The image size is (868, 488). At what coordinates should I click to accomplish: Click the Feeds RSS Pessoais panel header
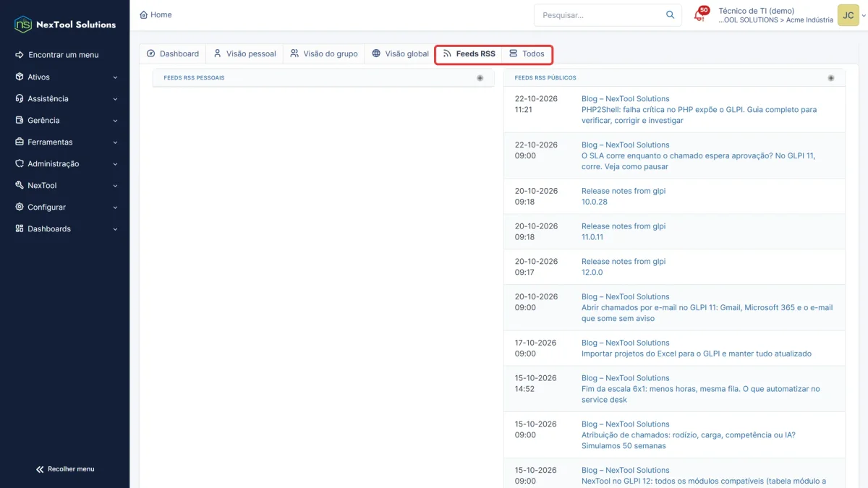pyautogui.click(x=323, y=78)
